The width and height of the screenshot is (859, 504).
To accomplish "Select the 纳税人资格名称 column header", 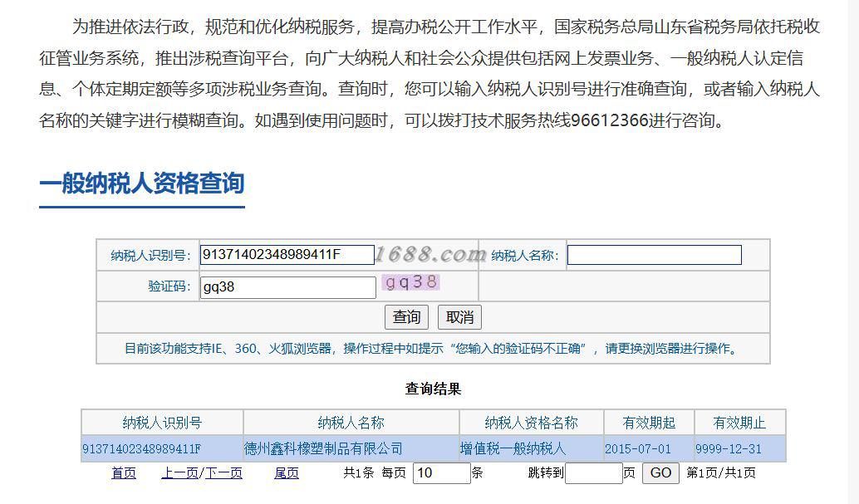I will pos(532,423).
